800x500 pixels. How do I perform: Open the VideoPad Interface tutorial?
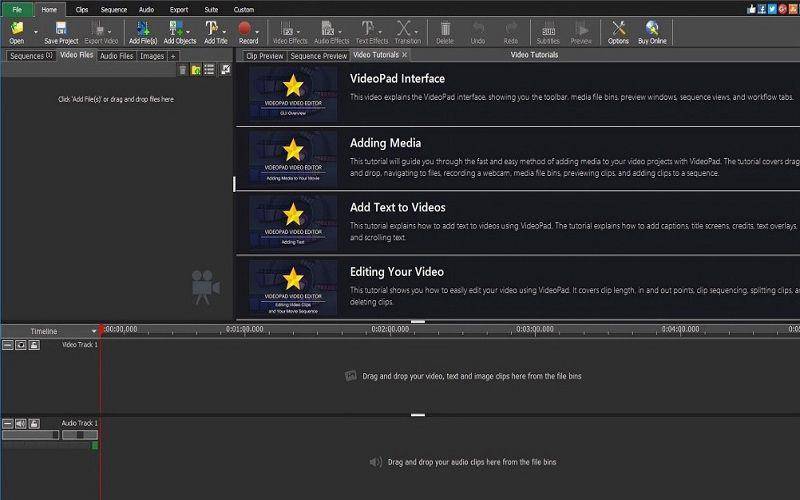pyautogui.click(x=397, y=79)
